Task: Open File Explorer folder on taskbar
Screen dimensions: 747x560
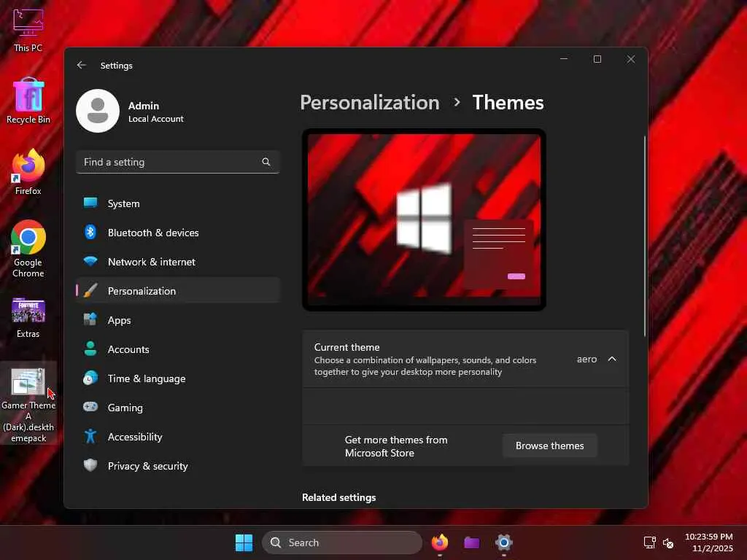Action: 472,542
